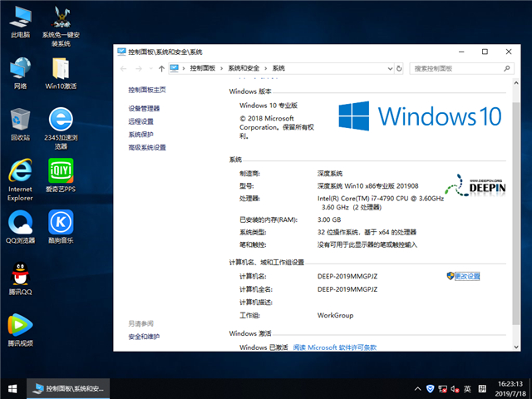Click the 深度系统 Win10 x86专业版 201908 text

(367, 186)
